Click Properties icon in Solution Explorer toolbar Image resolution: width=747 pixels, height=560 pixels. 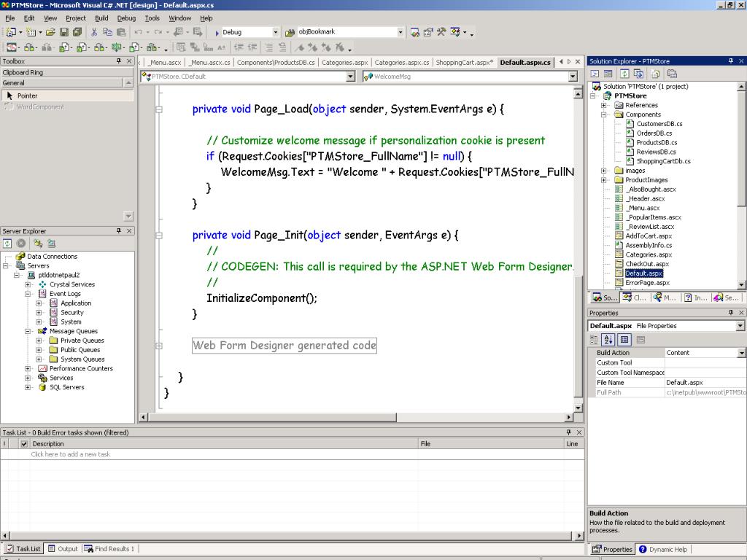(672, 74)
